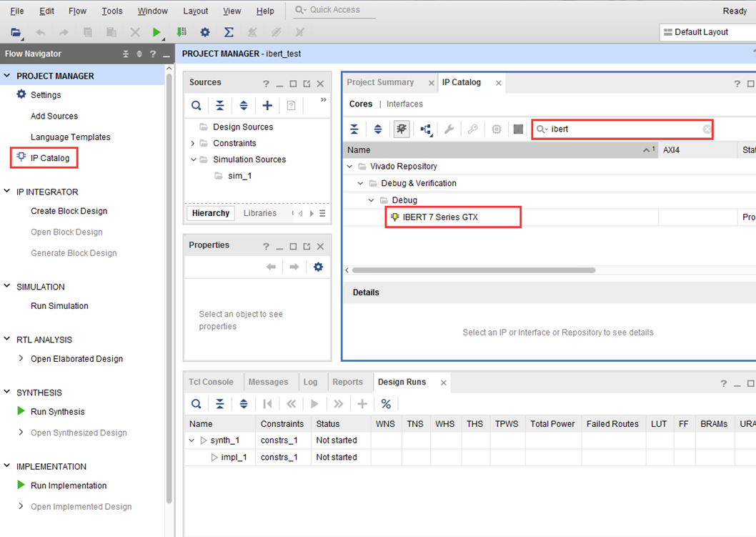Click the IP Catalog search field
The width and height of the screenshot is (756, 537).
coord(622,129)
